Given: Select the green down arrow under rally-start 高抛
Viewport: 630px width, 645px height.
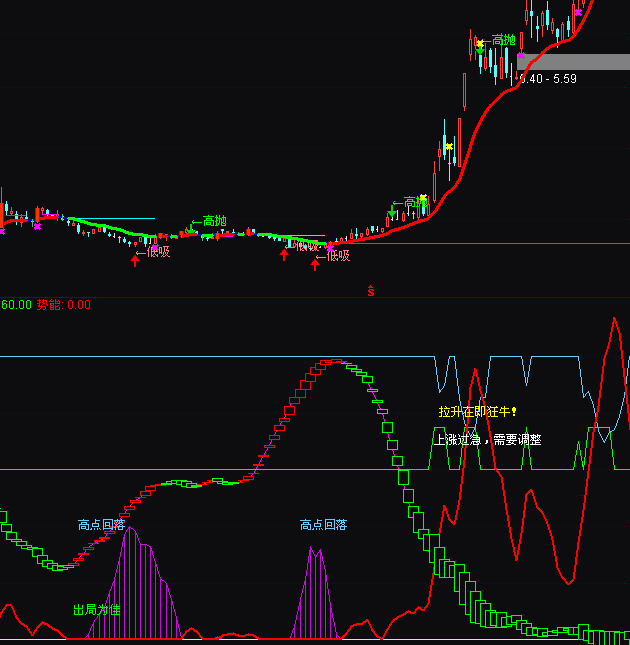Looking at the screenshot, I should [392, 211].
